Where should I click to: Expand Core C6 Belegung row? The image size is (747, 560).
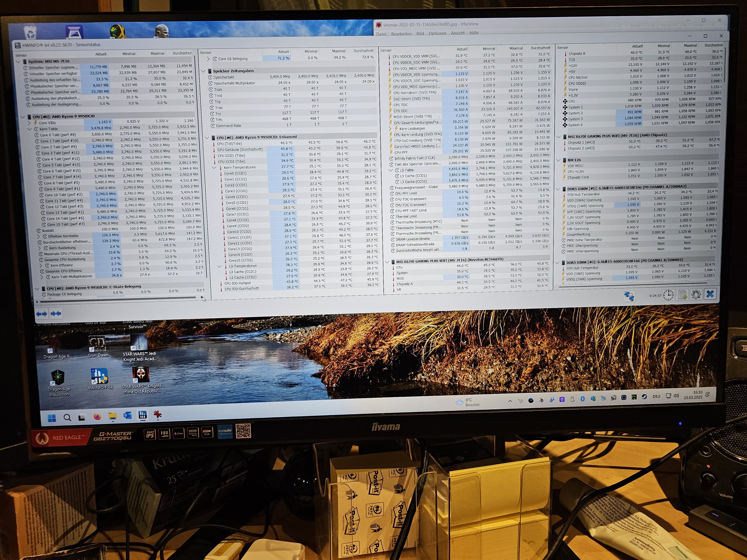(x=208, y=59)
